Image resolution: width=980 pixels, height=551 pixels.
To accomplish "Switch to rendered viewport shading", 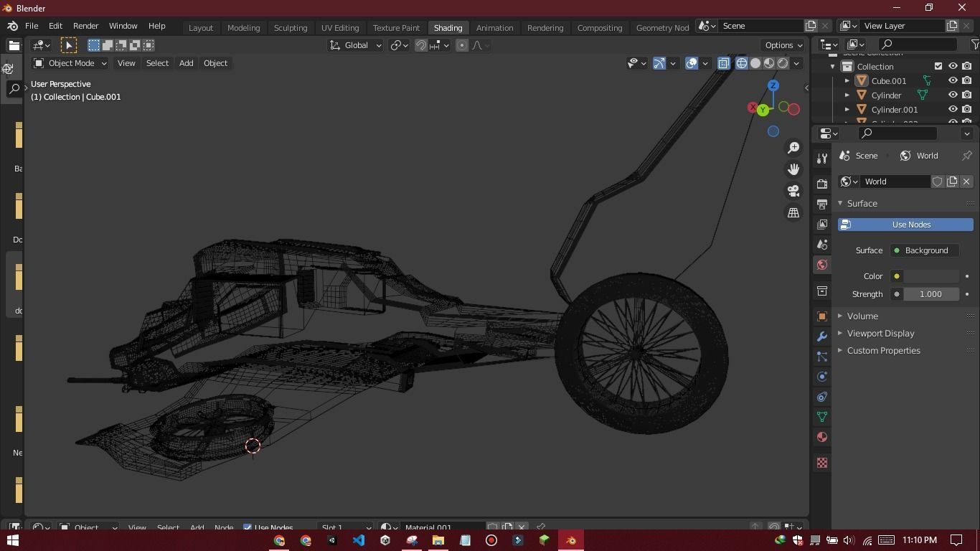I will pyautogui.click(x=783, y=63).
